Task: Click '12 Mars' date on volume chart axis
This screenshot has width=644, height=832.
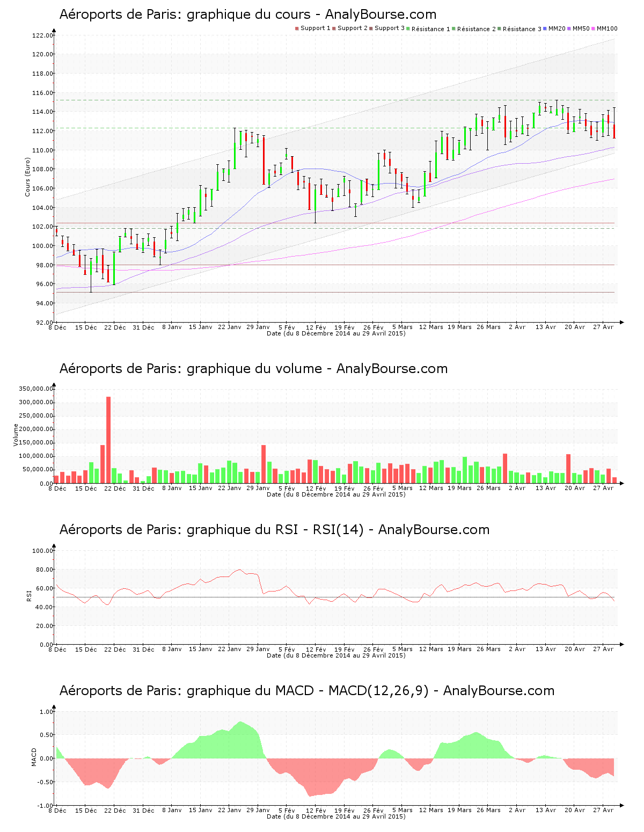Action: click(x=431, y=488)
